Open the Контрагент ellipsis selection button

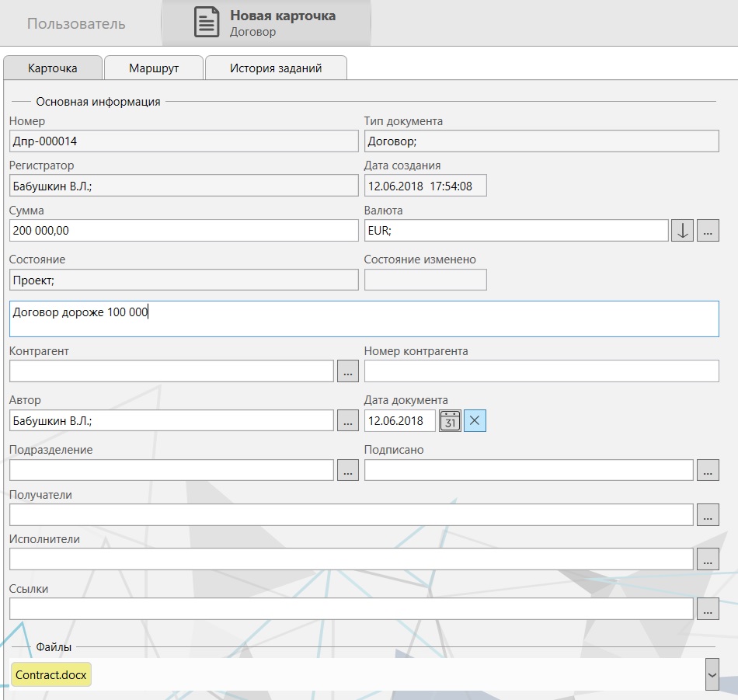click(348, 371)
